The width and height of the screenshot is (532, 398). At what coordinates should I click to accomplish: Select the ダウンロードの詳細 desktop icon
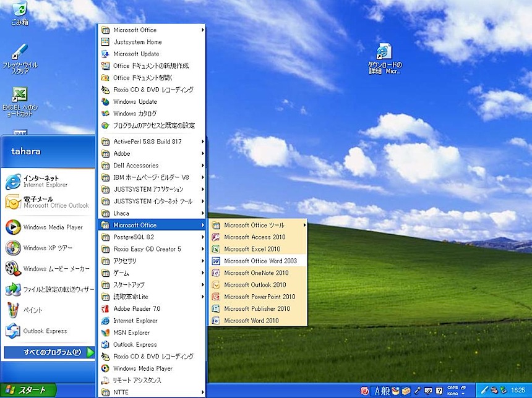click(384, 58)
